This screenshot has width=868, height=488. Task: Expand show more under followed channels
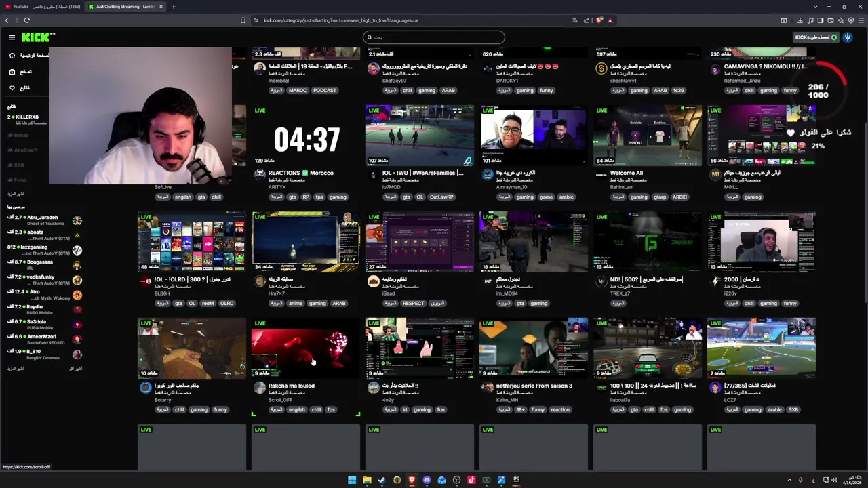(16, 193)
